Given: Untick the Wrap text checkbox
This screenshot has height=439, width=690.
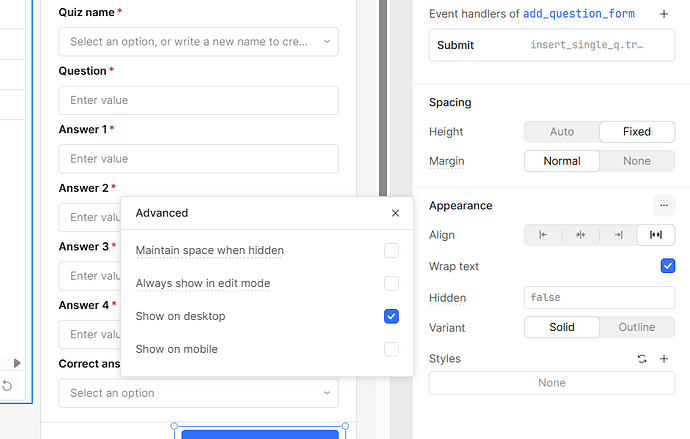Looking at the screenshot, I should pos(668,266).
